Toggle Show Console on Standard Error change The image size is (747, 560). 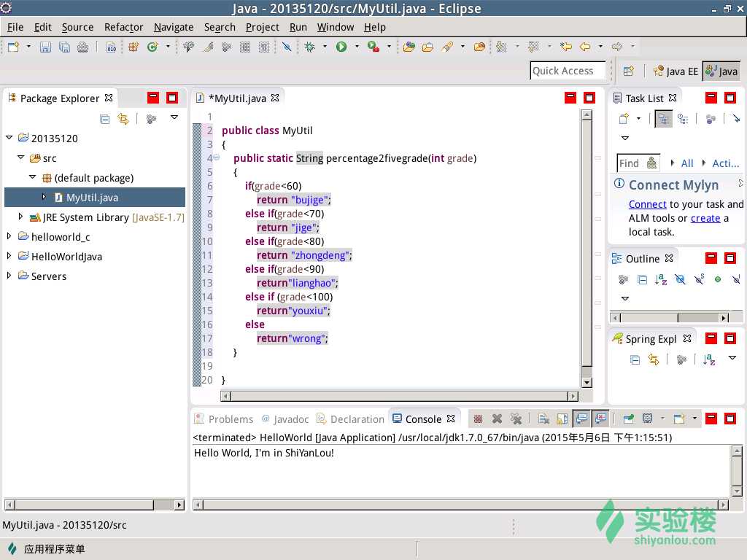[x=601, y=419]
